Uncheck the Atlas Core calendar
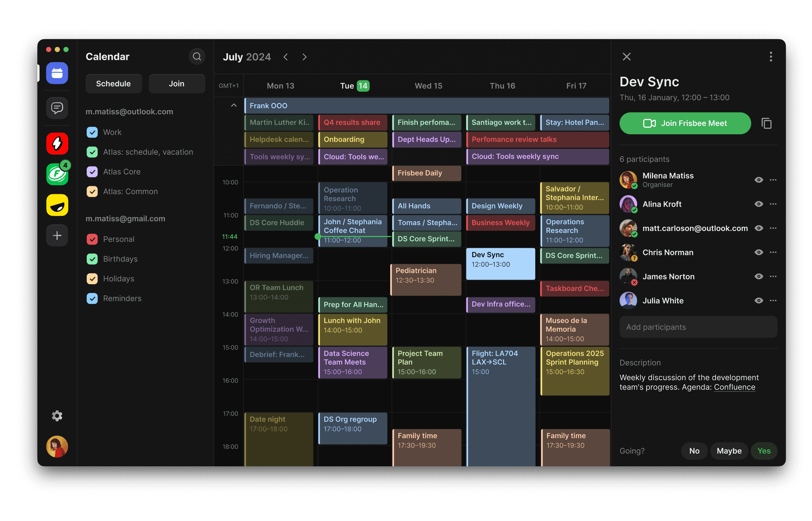The image size is (812, 521). [x=92, y=172]
